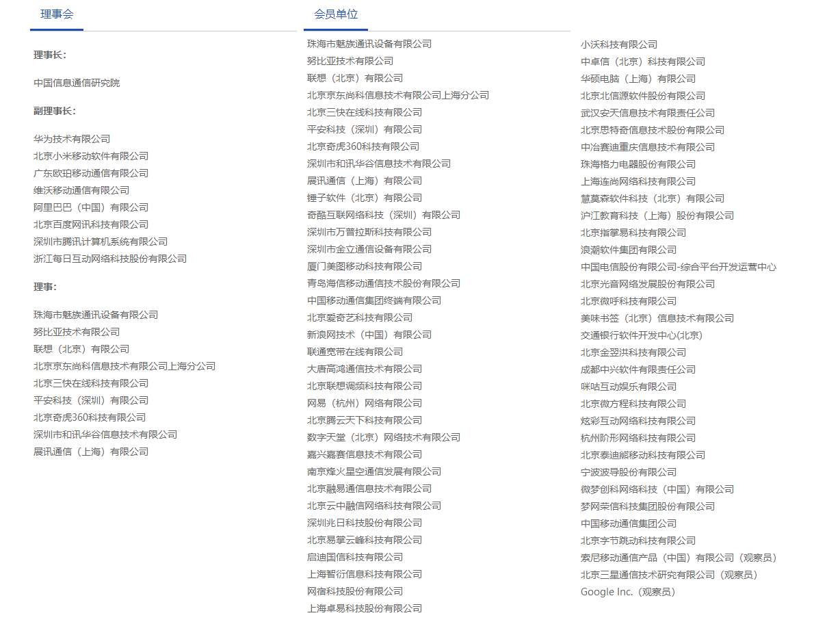Select 广东欧珀移动通信有限公司
Image resolution: width=840 pixels, height=635 pixels.
pyautogui.click(x=91, y=173)
